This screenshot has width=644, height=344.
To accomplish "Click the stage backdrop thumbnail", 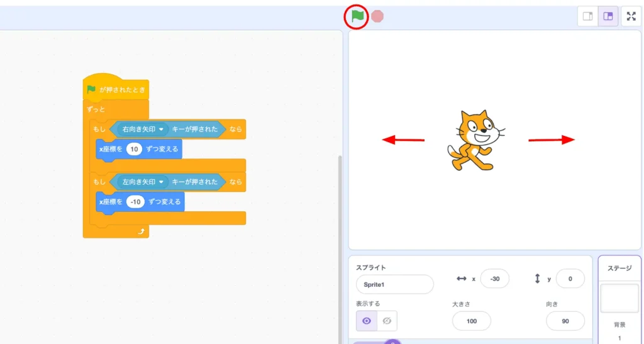I will click(619, 298).
